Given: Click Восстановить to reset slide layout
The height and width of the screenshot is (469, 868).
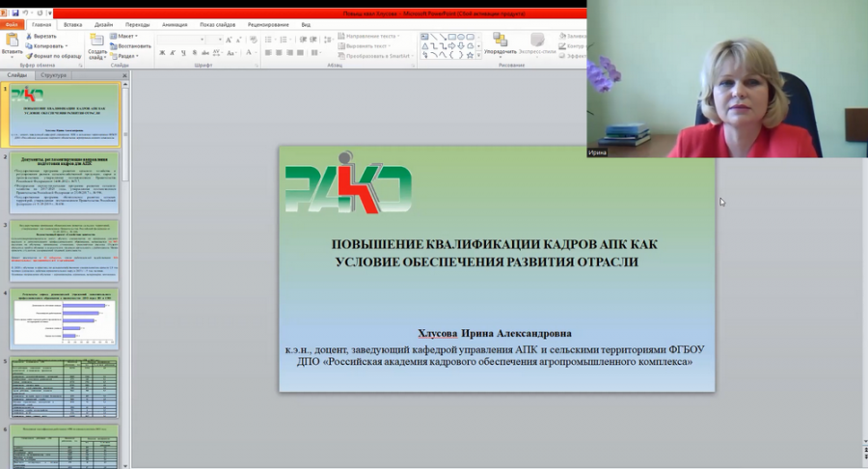Looking at the screenshot, I should click(132, 45).
